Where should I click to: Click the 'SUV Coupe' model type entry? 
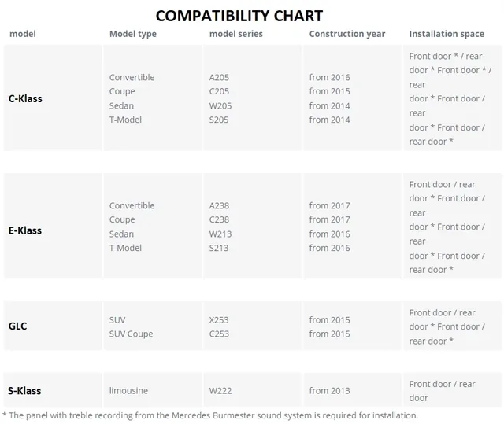(x=132, y=334)
